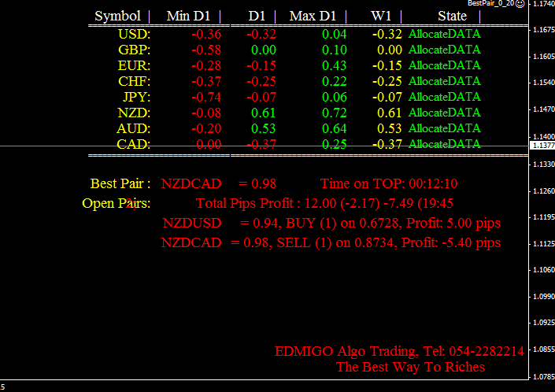
Task: Click CHF Min D1 value -0.37
Action: (x=206, y=81)
